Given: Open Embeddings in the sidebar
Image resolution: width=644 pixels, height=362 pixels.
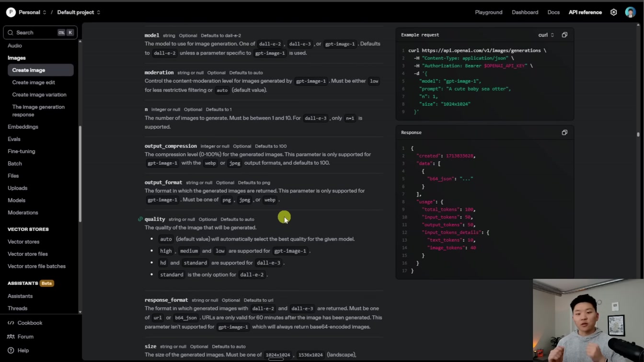Looking at the screenshot, I should [23, 127].
